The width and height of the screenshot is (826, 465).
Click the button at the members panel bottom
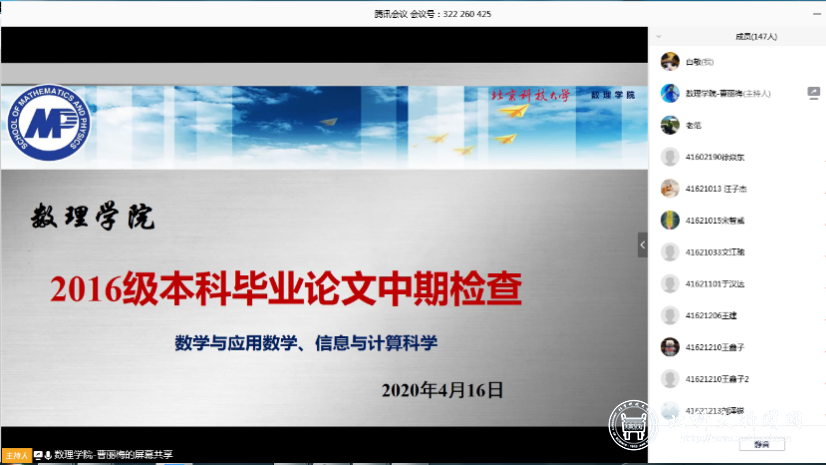click(x=762, y=444)
